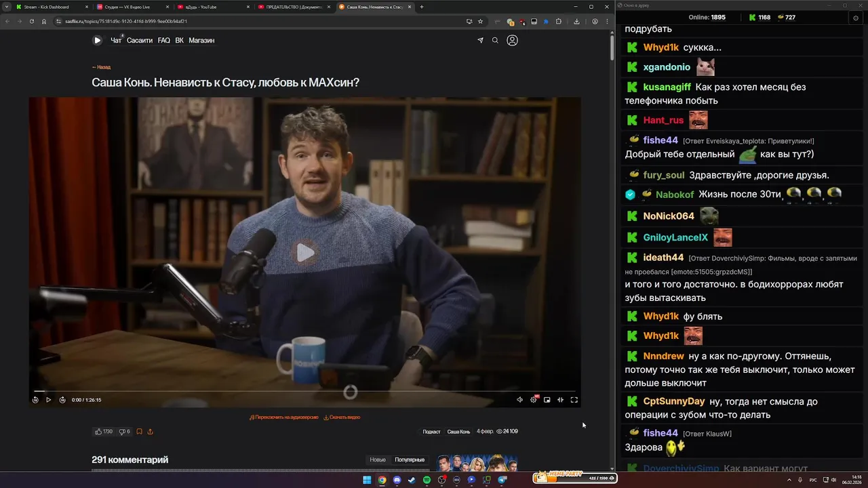Skip video forward 10 seconds
Viewport: 868px width, 488px height.
click(62, 400)
